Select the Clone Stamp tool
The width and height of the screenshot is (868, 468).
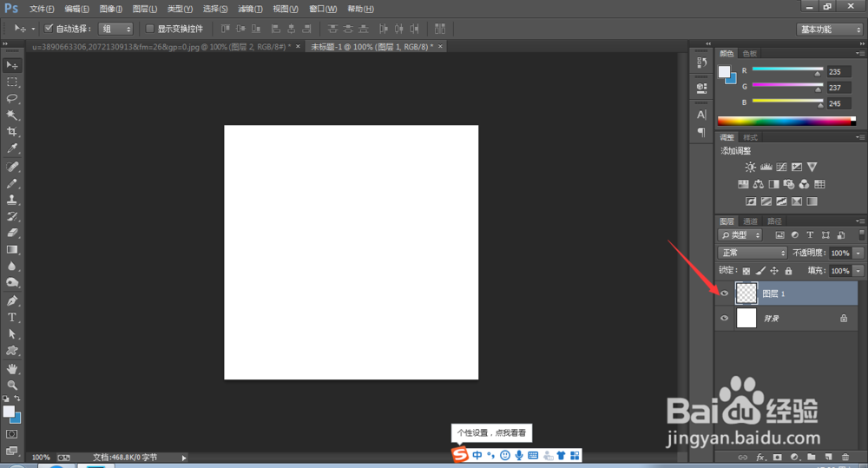tap(11, 200)
